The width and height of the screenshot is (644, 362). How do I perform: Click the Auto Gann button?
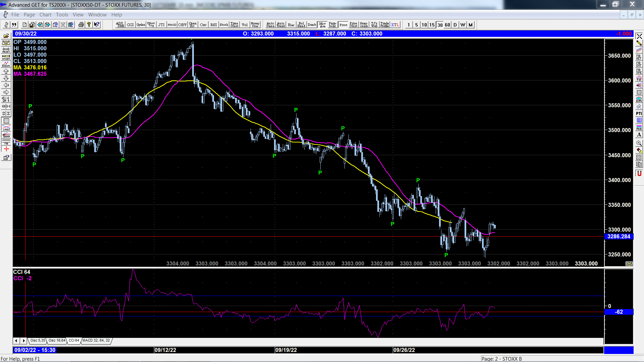point(270,25)
